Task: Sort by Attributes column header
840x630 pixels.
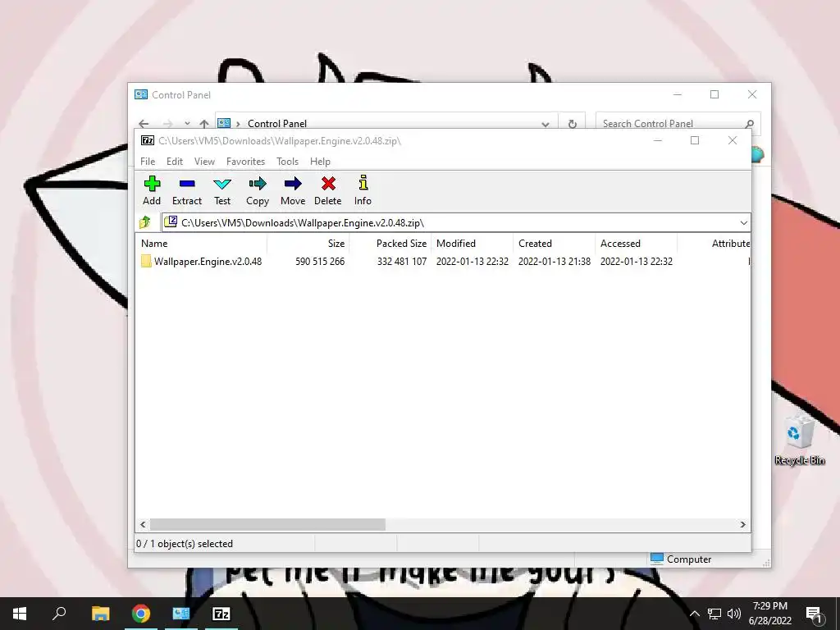Action: pos(730,243)
